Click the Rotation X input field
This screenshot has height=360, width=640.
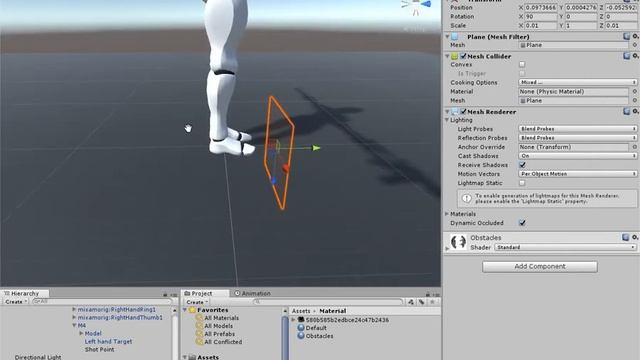(x=541, y=17)
